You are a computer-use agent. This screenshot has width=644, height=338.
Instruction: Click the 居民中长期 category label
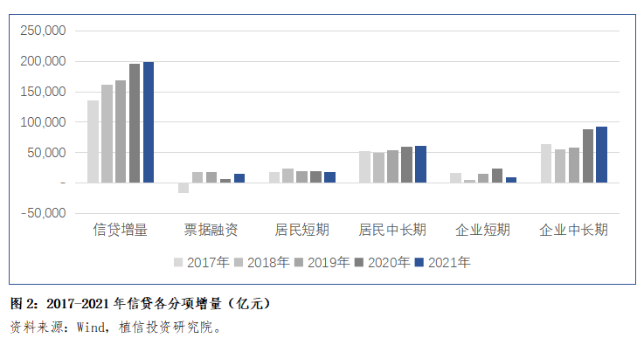coord(392,230)
